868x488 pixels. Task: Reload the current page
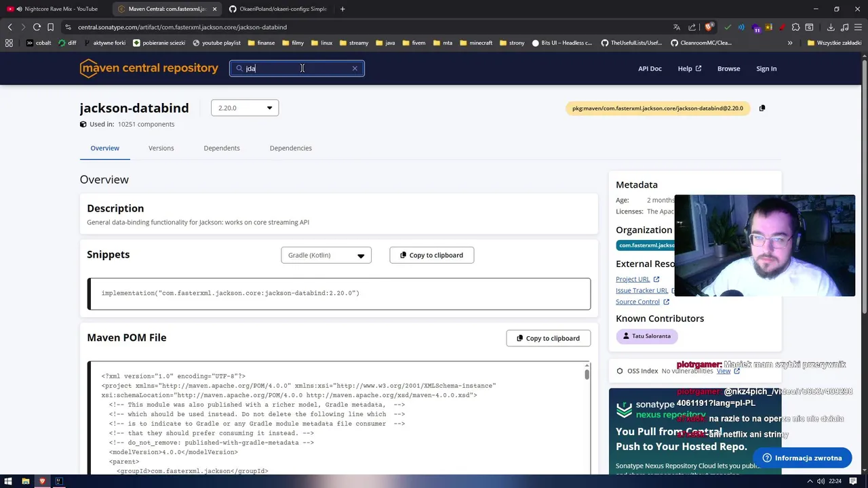coord(37,27)
